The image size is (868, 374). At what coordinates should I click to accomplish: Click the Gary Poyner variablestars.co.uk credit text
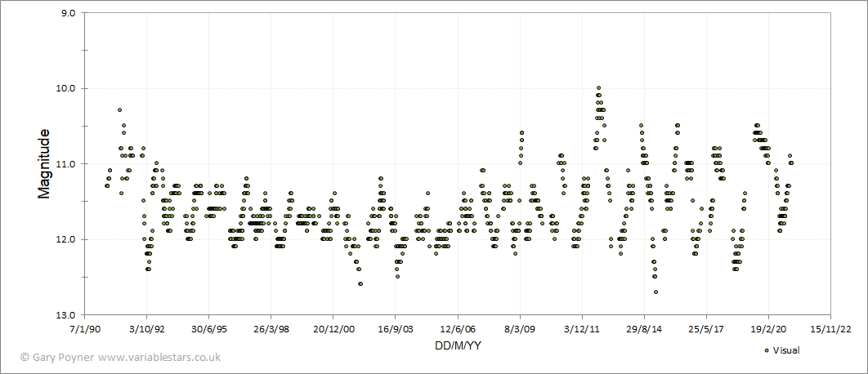tap(120, 358)
